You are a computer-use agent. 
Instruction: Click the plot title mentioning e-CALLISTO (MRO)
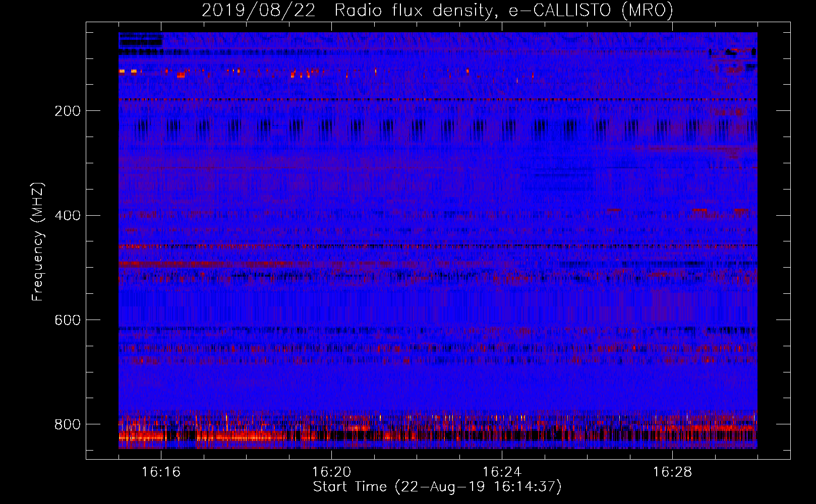437,10
